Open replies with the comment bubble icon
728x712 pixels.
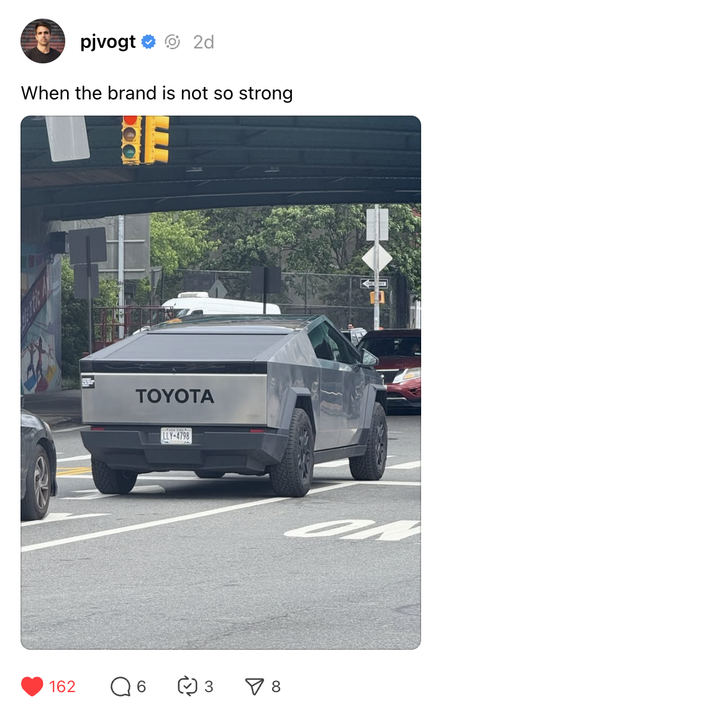[x=121, y=687]
